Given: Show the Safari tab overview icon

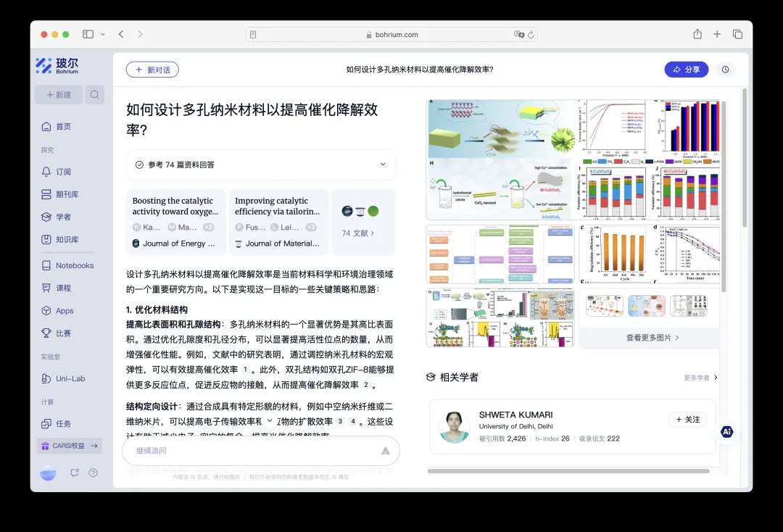Looking at the screenshot, I should click(x=737, y=34).
